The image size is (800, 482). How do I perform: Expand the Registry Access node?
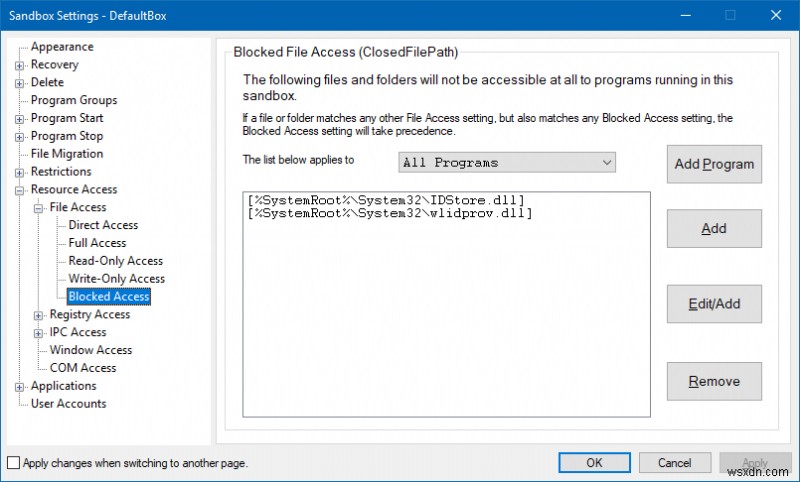coord(39,315)
